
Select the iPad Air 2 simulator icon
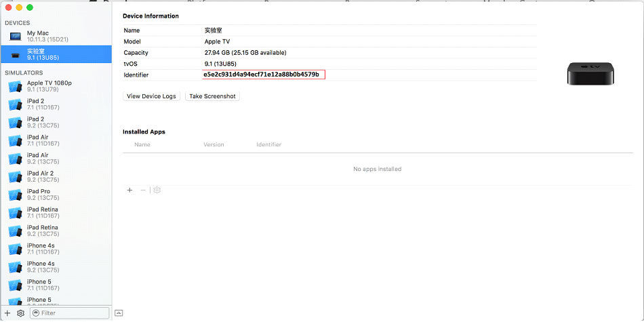click(15, 177)
